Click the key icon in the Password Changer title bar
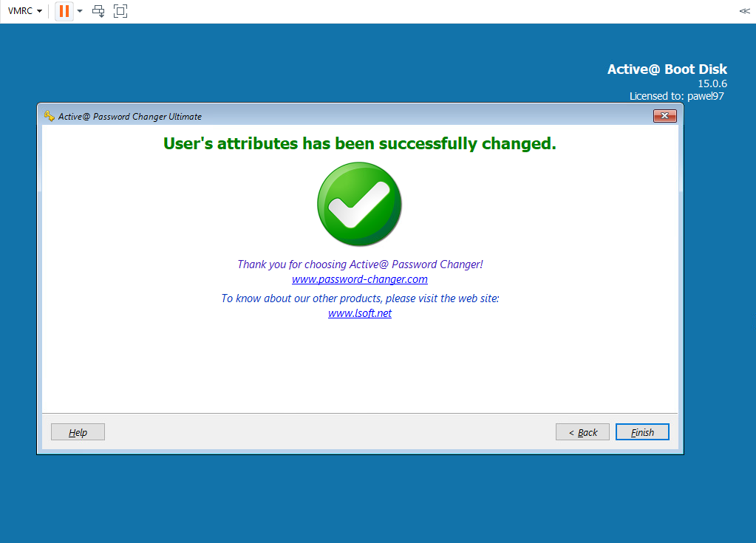 tap(49, 116)
